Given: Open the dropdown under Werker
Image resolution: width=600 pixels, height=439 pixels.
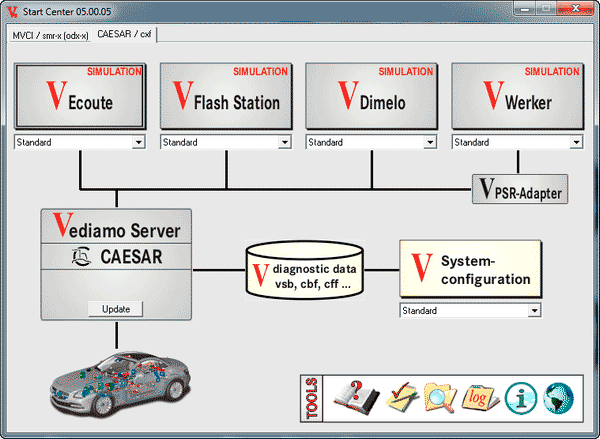Looking at the screenshot, I should pyautogui.click(x=576, y=143).
